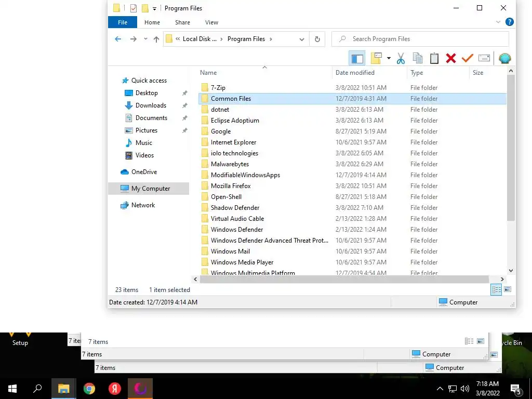Click the Properties checkmark quick access icon
Screen dimensions: 532x399
pos(134,8)
